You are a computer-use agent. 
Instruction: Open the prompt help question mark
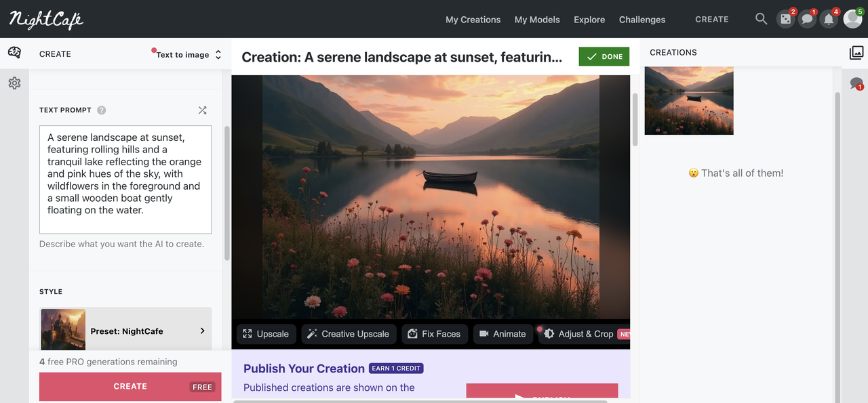(x=102, y=110)
